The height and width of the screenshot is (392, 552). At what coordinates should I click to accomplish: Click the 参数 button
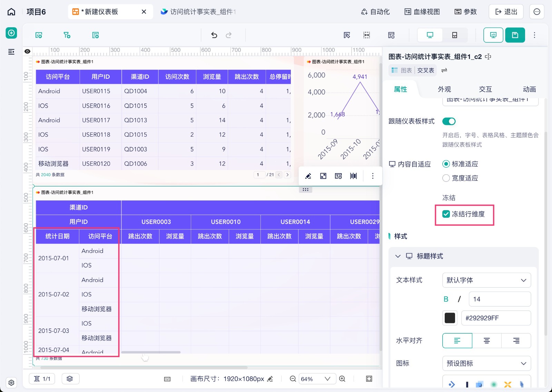click(x=466, y=12)
